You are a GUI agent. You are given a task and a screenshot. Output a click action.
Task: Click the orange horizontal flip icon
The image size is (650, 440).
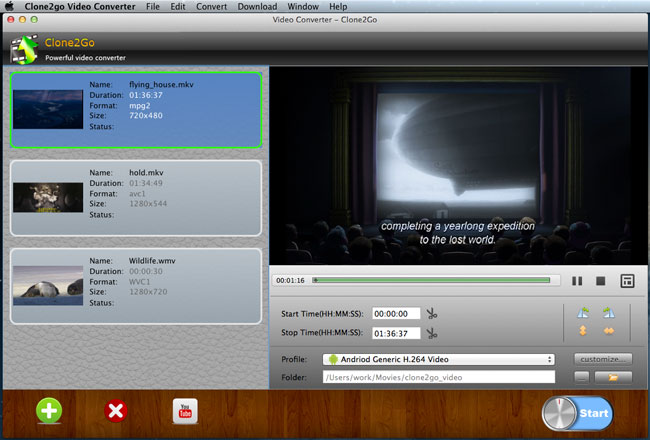(609, 331)
